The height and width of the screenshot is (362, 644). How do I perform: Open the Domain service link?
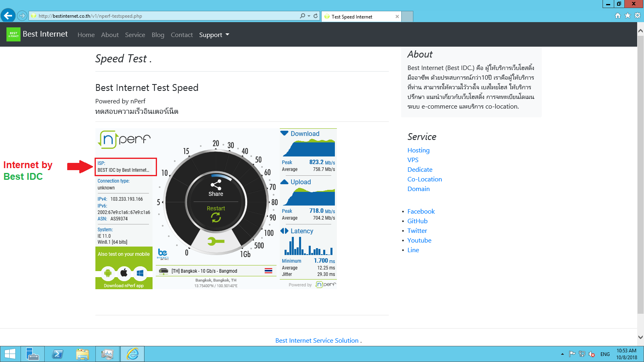pyautogui.click(x=419, y=189)
